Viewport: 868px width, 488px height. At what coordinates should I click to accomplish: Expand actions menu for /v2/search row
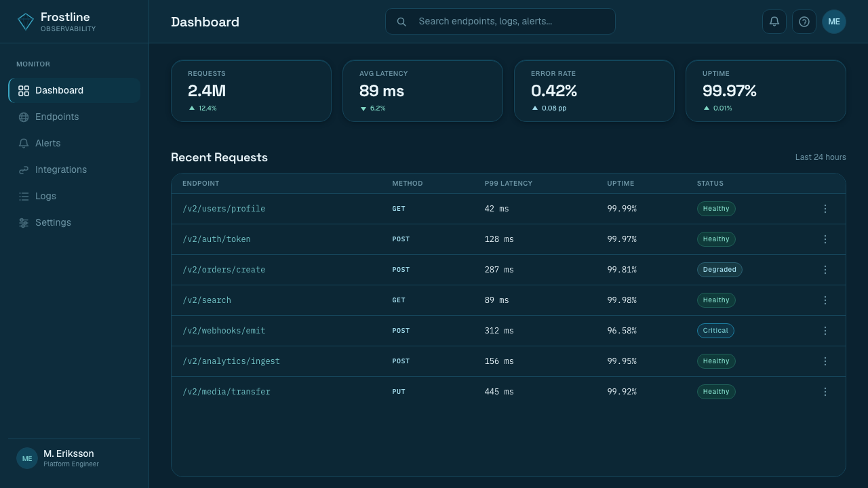coord(825,300)
